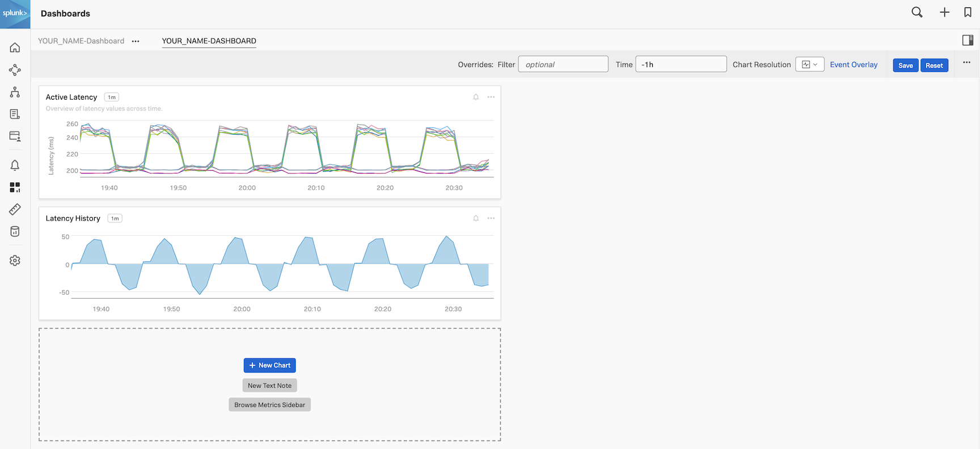Click the New Chart button
This screenshot has width=980, height=449.
click(269, 365)
